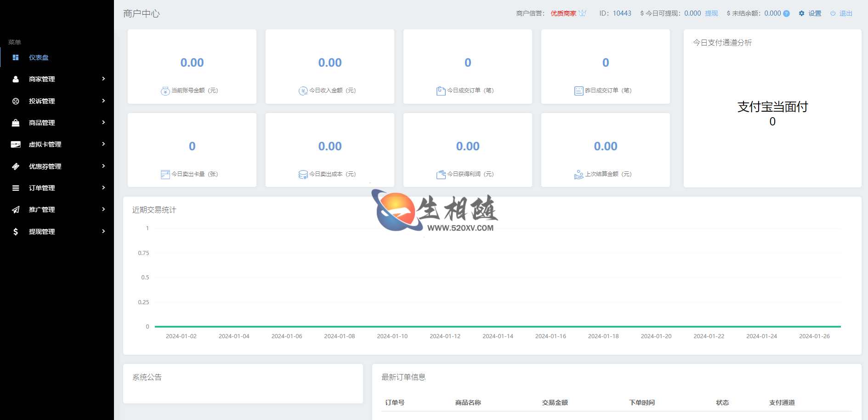Expand the 提现管理 submenu chevron
The width and height of the screenshot is (868, 420).
103,232
